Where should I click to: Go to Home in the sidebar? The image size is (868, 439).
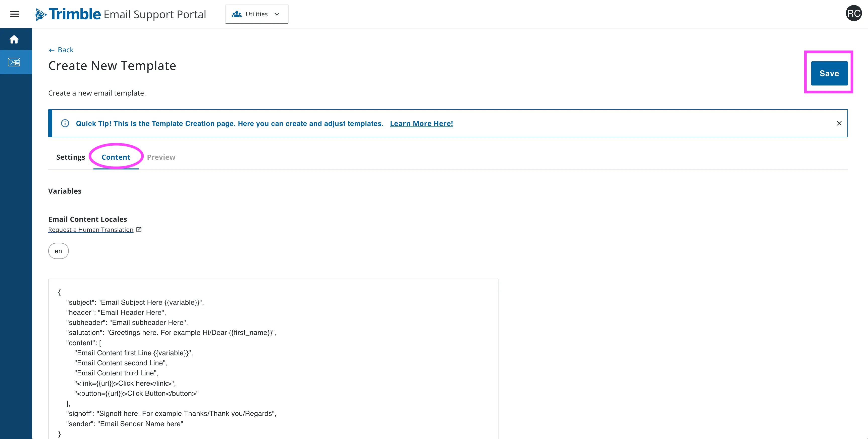tap(14, 39)
